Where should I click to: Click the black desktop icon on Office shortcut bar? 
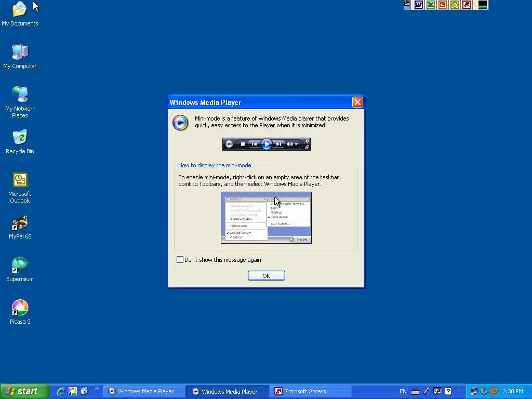tap(483, 5)
